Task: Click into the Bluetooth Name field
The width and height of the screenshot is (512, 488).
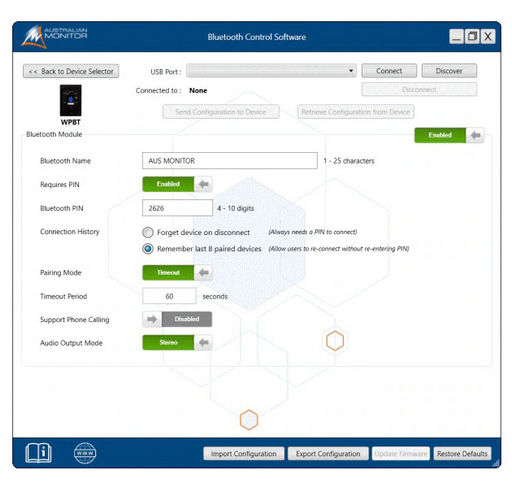Action: pyautogui.click(x=230, y=161)
